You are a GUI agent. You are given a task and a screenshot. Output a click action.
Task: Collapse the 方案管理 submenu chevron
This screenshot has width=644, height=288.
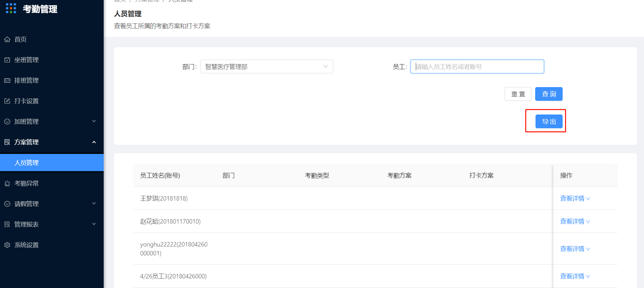point(94,142)
